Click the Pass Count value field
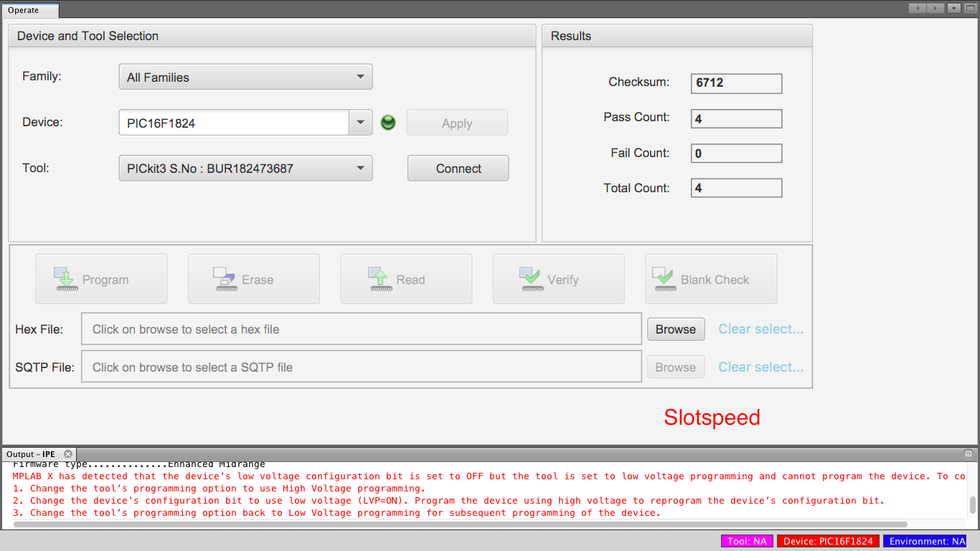980x551 pixels. (x=736, y=118)
